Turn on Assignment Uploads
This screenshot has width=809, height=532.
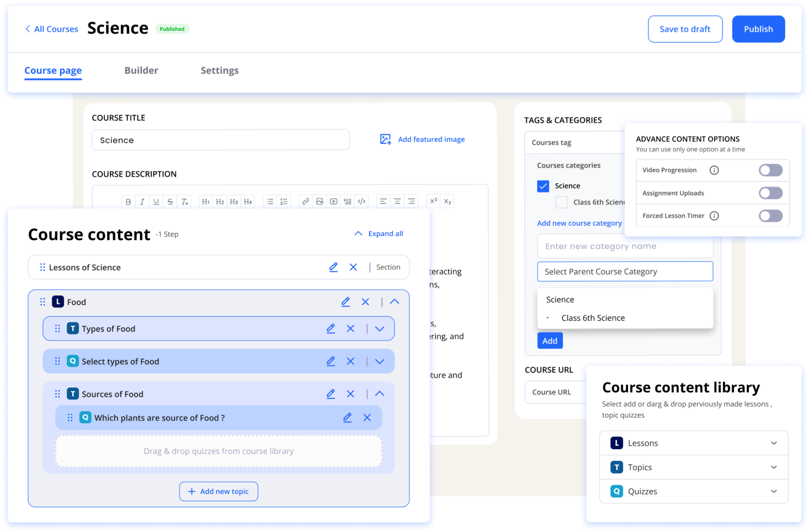point(770,193)
